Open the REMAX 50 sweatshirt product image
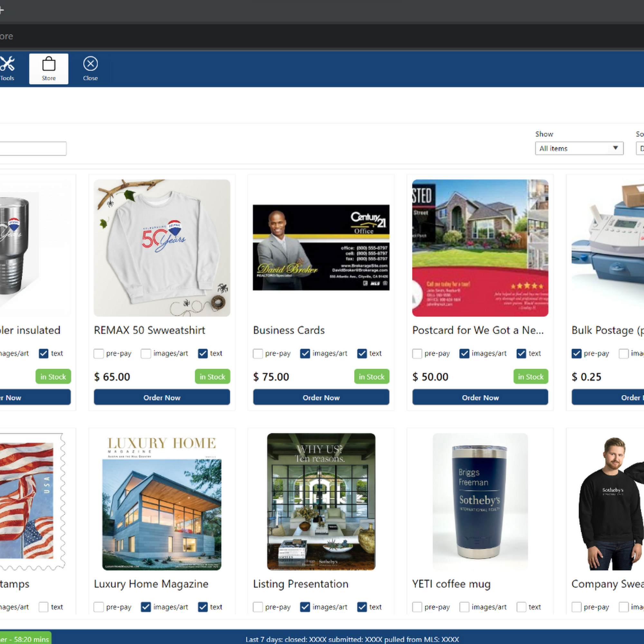 coord(162,248)
